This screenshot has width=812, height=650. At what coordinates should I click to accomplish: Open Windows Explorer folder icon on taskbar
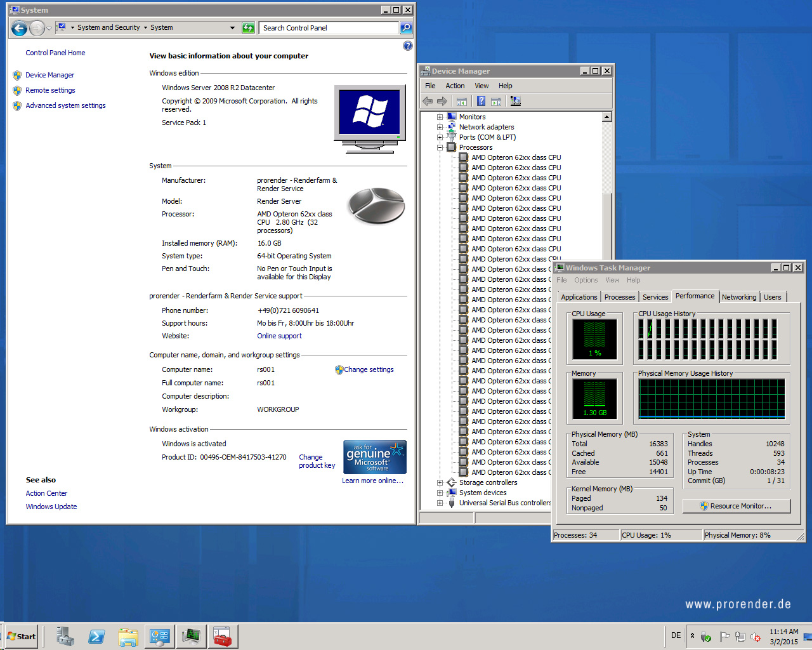pyautogui.click(x=128, y=637)
